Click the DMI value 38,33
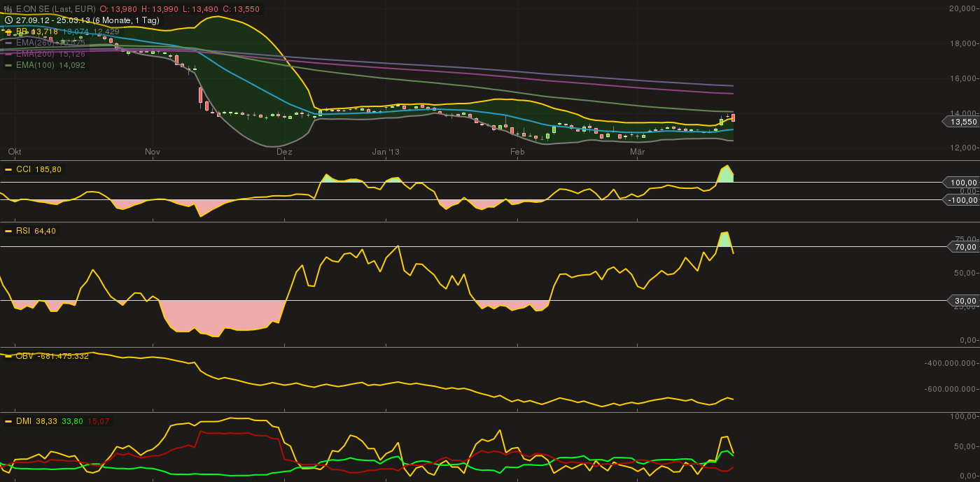Viewport: 980px width, 482px height. 45,421
